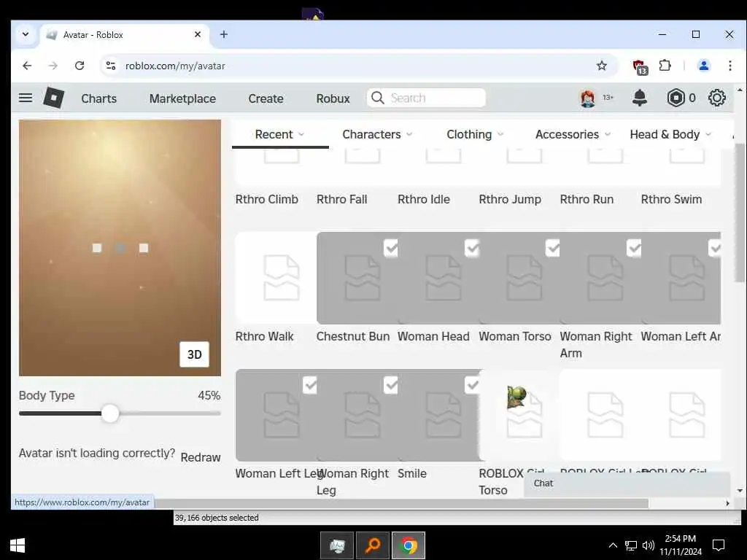
Task: Open Chrome from the taskbar
Action: coord(409,545)
